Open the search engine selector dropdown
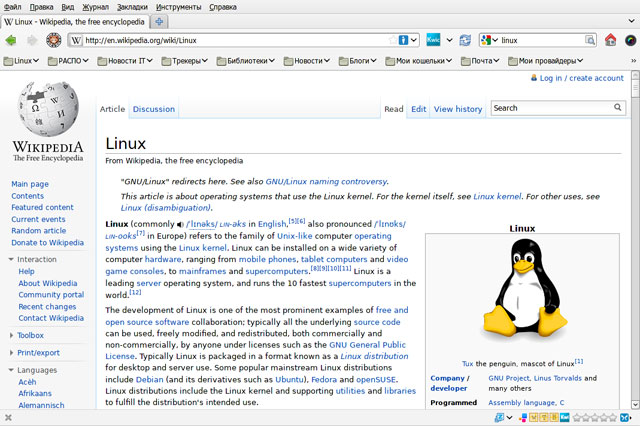640x426 pixels. point(488,40)
